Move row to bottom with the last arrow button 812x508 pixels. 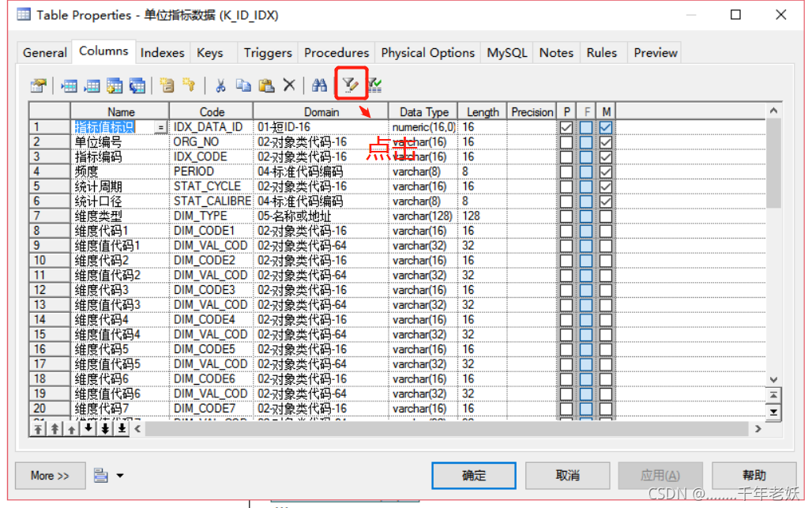[x=122, y=428]
